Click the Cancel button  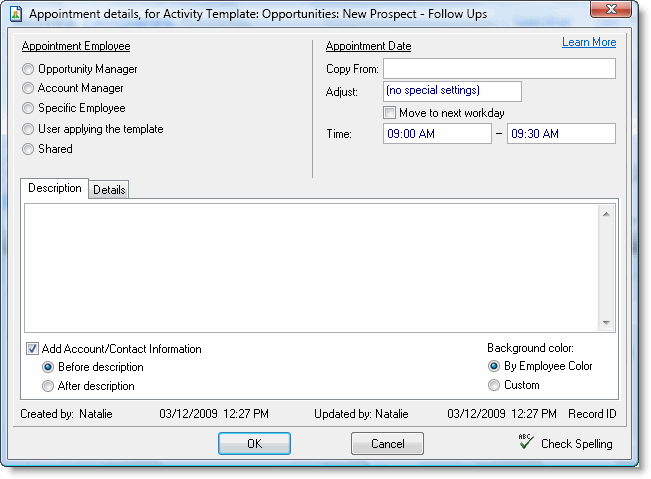[x=387, y=444]
